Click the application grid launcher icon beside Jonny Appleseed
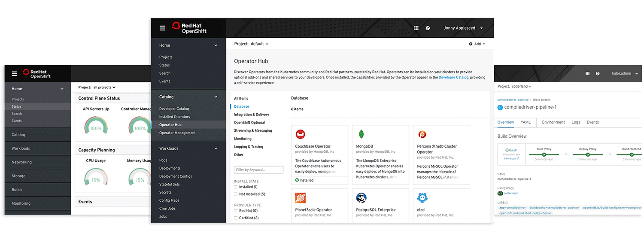This screenshot has height=239, width=644. click(x=416, y=28)
